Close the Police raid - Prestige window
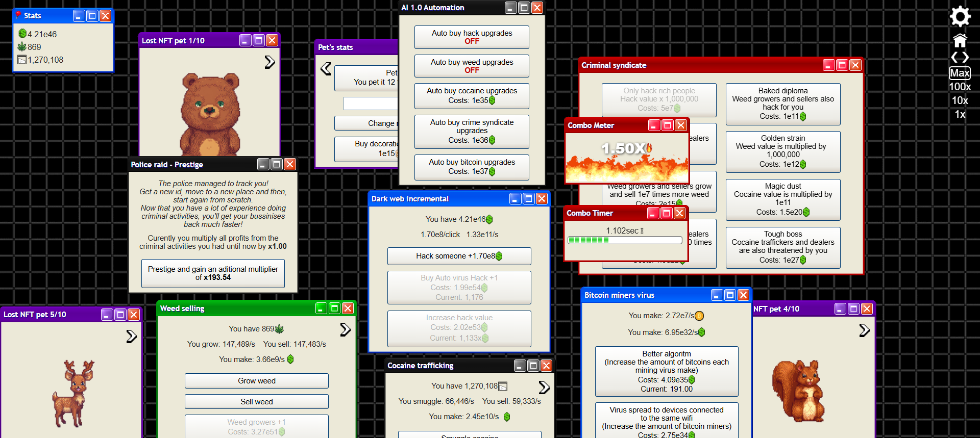The height and width of the screenshot is (438, 980). [289, 164]
